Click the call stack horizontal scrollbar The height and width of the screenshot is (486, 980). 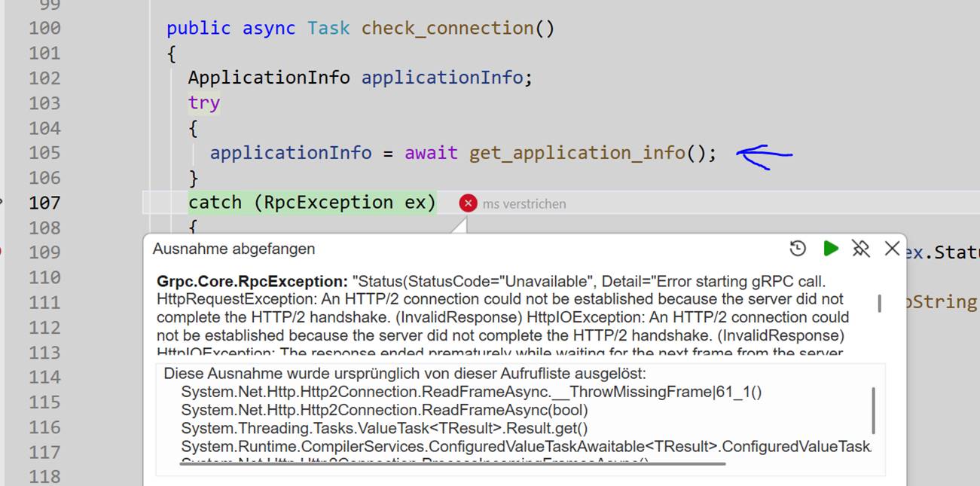point(453,463)
